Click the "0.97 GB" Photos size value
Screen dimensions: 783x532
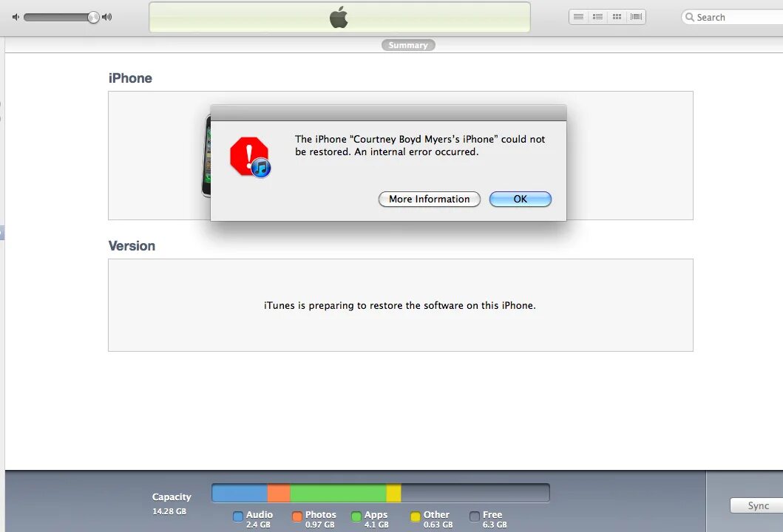(x=319, y=525)
